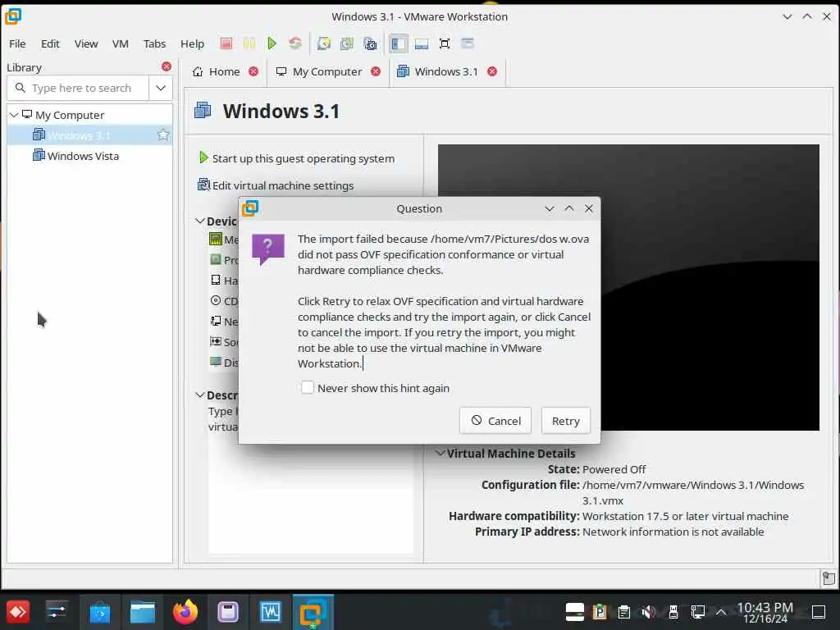The width and height of the screenshot is (840, 630).
Task: Collapse Virtual Machine Details section
Action: coord(440,453)
